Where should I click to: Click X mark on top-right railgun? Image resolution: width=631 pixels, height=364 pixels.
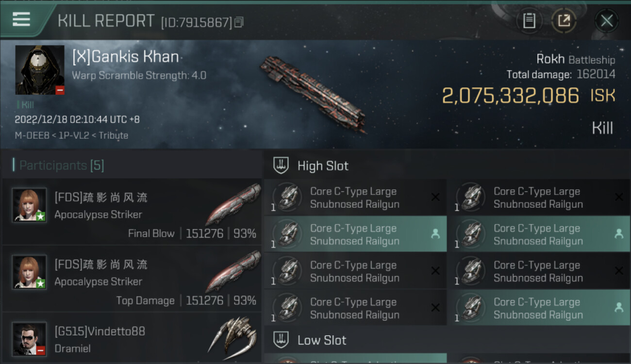coord(619,197)
